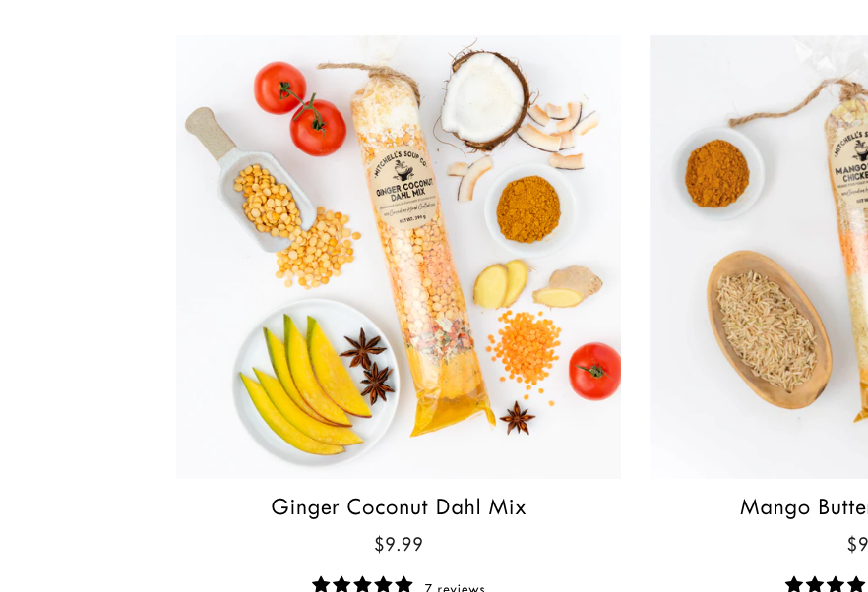Screen dimensions: 868x592
Task: Click the wooden bowl of rice in Mango product photo
Action: 770,329
